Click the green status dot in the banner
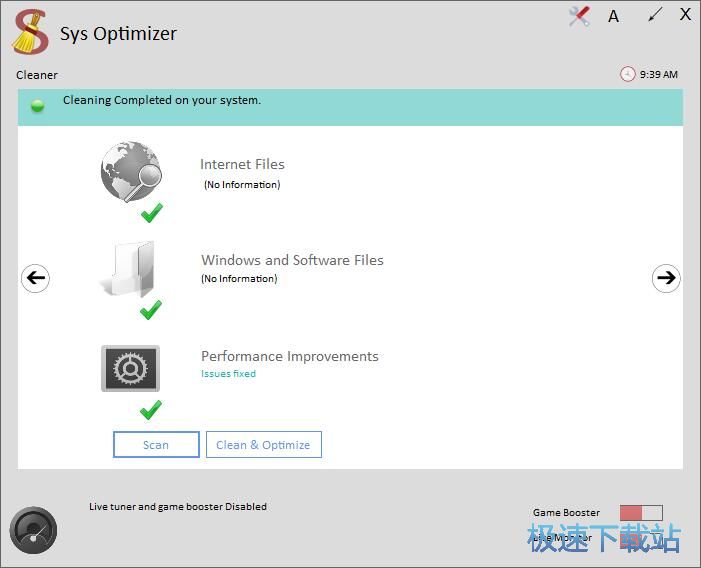 click(x=38, y=106)
